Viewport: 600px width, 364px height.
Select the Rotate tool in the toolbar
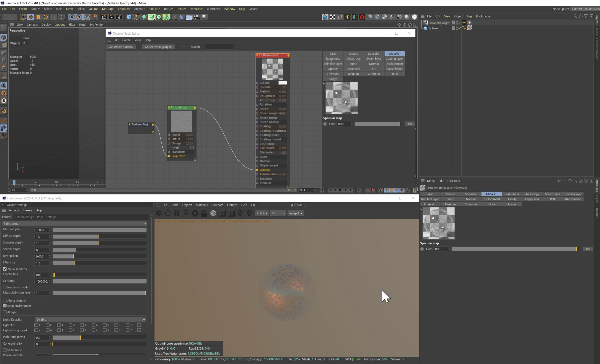tap(46, 17)
